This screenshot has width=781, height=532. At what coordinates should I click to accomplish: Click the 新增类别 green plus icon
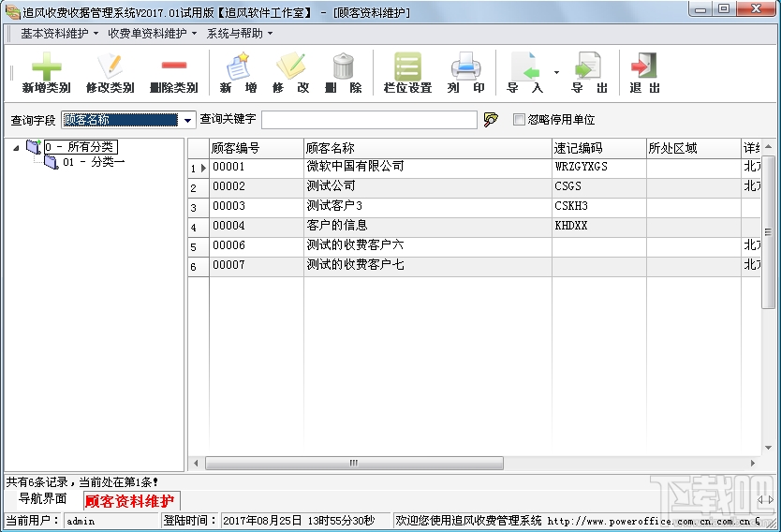tap(46, 66)
